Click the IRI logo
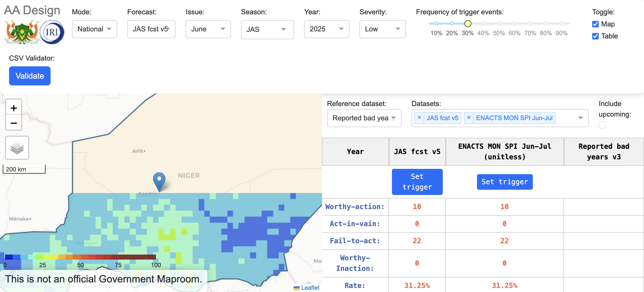Viewport: 644px width, 292px height. click(x=52, y=32)
